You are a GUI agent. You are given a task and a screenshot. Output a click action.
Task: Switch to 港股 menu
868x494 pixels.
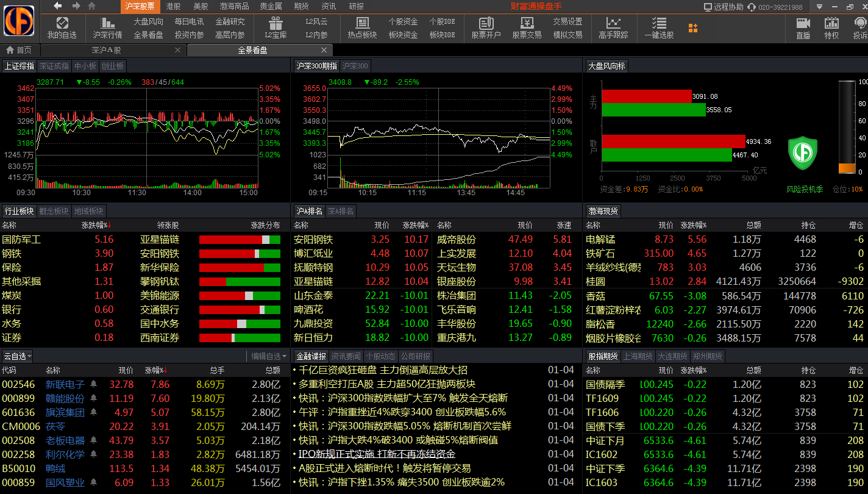pyautogui.click(x=173, y=6)
